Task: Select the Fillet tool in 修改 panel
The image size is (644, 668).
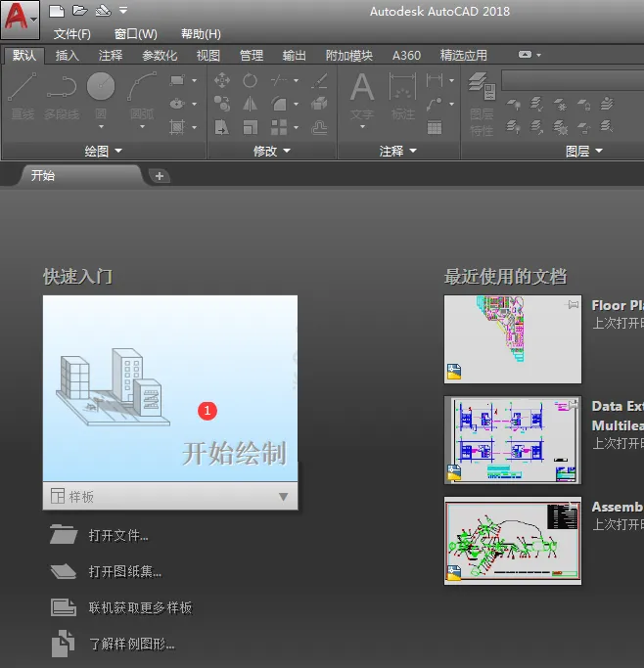Action: [279, 104]
